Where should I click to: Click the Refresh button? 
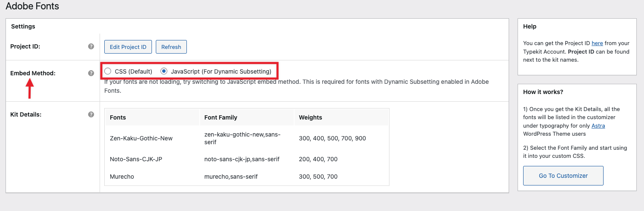point(171,47)
